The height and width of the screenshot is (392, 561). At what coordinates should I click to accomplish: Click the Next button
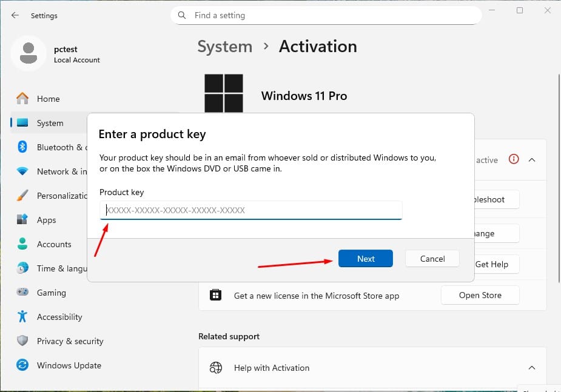pos(366,259)
